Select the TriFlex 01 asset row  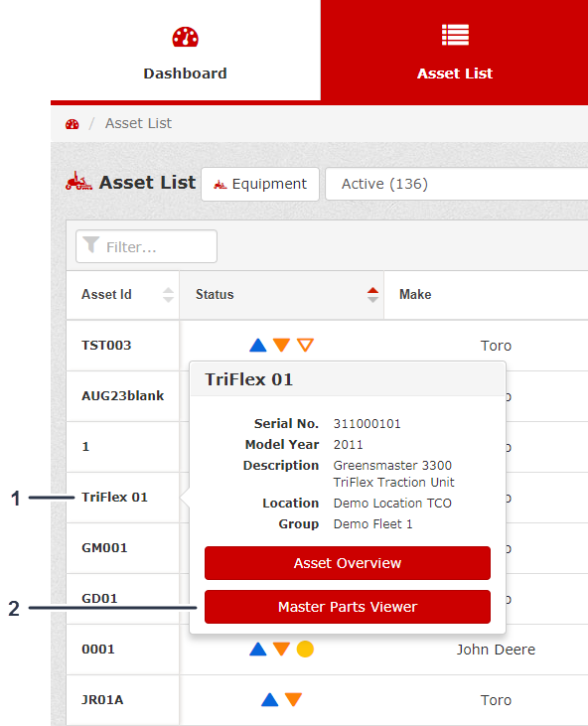click(115, 498)
